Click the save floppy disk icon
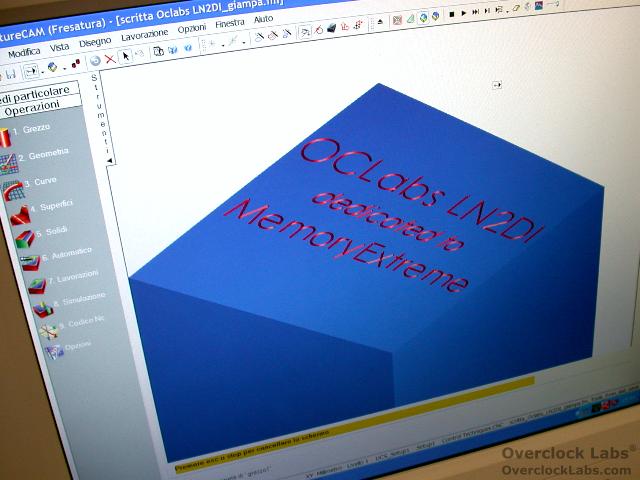The width and height of the screenshot is (640, 480). pos(11,74)
